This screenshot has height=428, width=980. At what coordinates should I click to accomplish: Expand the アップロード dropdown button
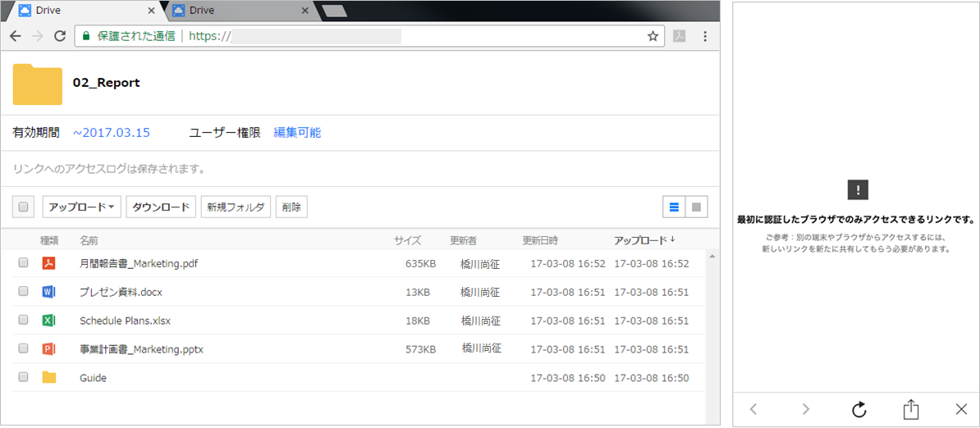click(81, 207)
